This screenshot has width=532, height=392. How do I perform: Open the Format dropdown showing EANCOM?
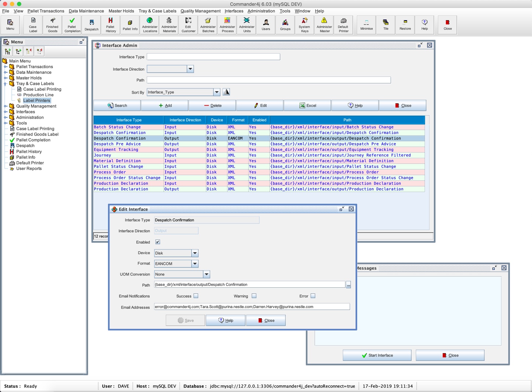pos(195,264)
